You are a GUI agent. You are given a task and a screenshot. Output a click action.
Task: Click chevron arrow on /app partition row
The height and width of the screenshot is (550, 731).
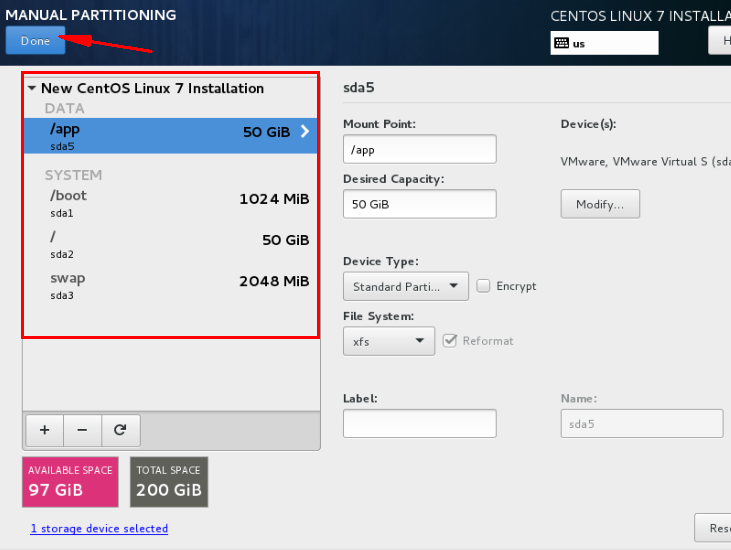(x=305, y=131)
